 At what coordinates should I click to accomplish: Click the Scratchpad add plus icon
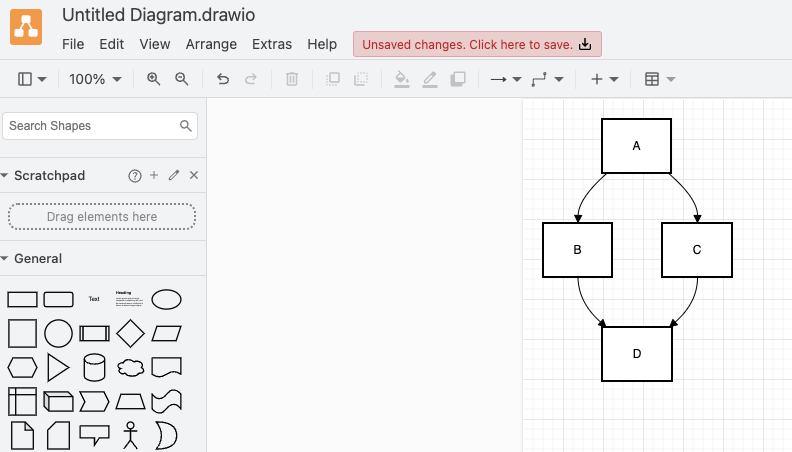click(154, 175)
